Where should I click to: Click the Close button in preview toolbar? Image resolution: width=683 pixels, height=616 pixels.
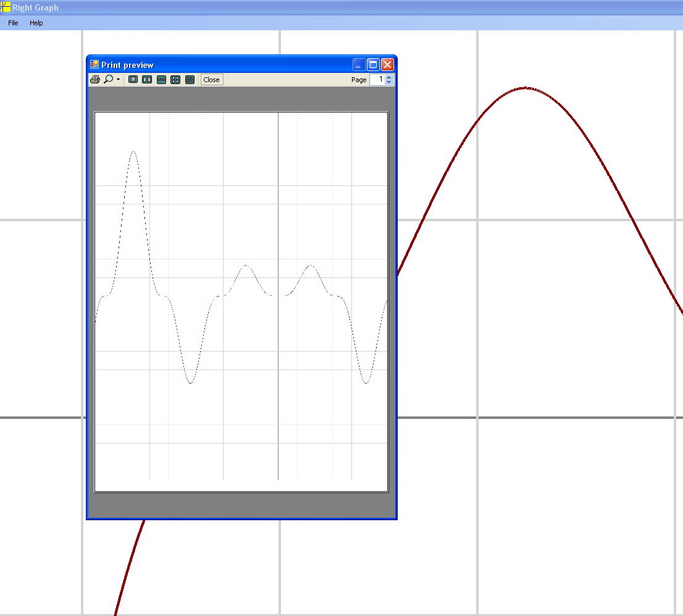pos(212,79)
